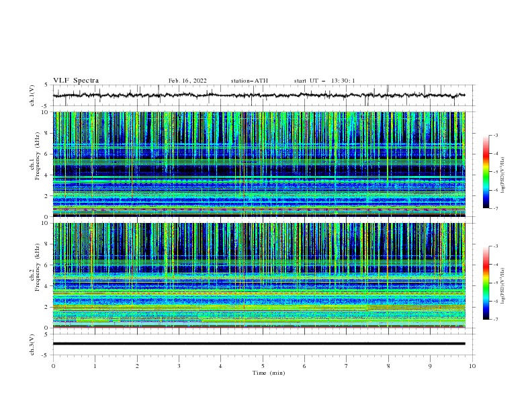Click the lower PSD color scale bar

(486, 283)
